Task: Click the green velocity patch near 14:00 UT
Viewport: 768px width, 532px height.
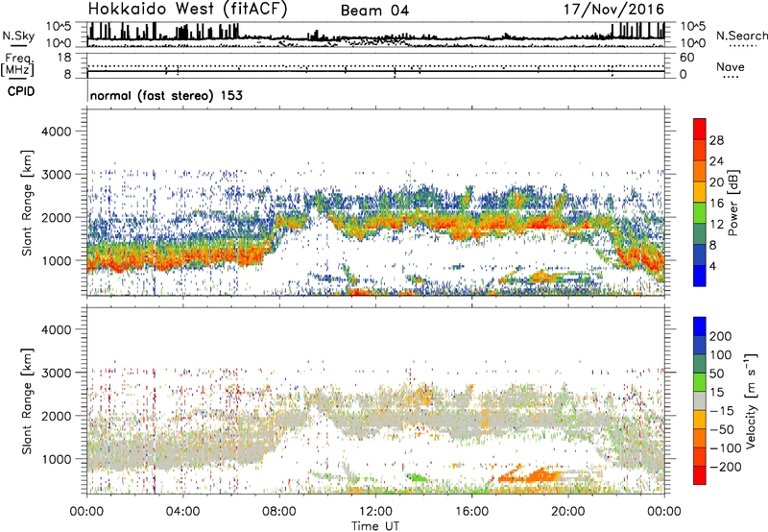Action: (x=417, y=477)
